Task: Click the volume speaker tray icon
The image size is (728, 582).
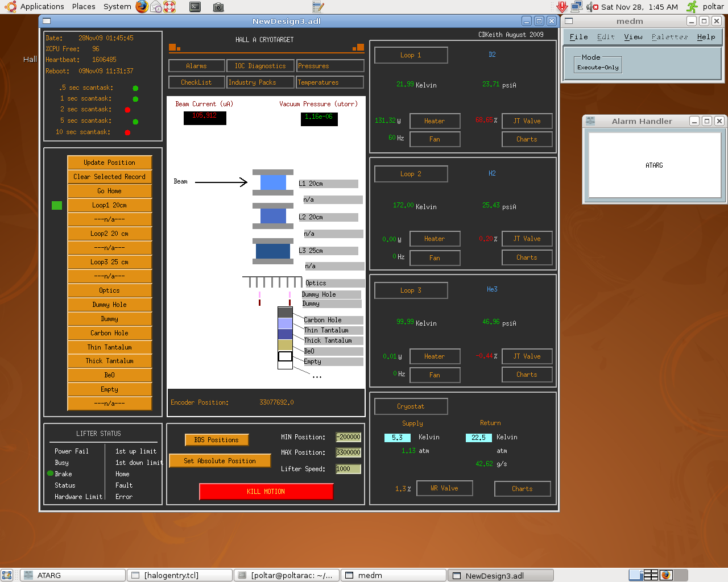Action: point(592,7)
